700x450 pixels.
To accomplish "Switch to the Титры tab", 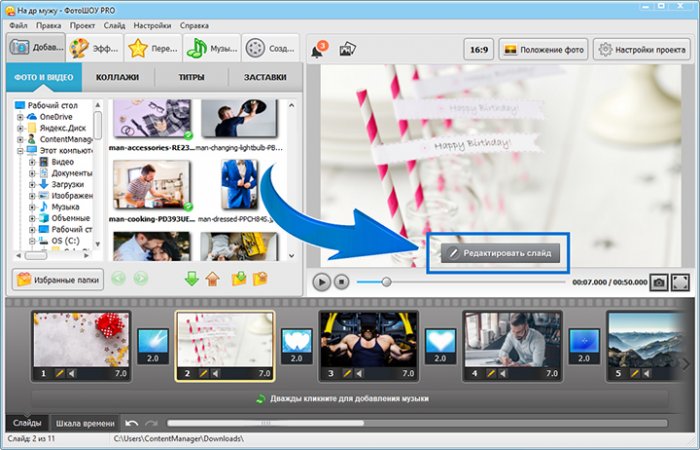I will point(191,77).
